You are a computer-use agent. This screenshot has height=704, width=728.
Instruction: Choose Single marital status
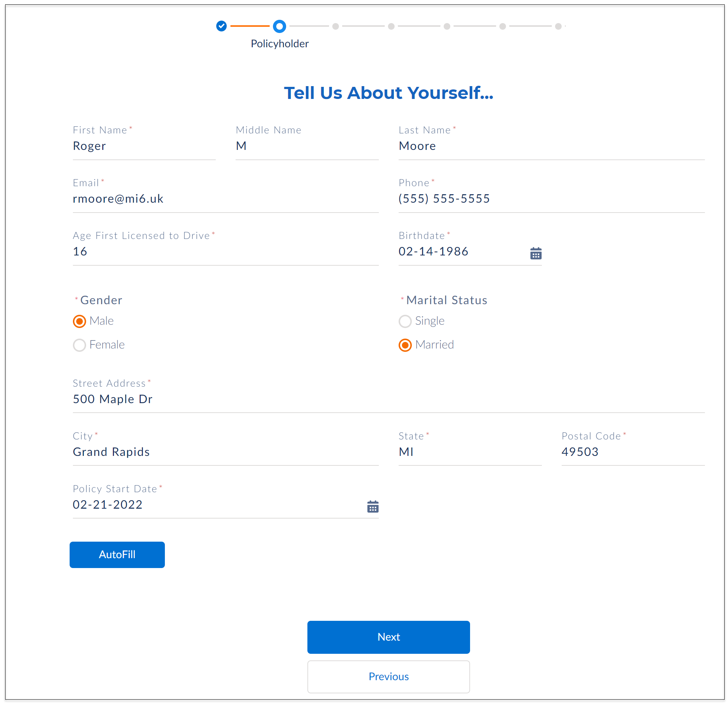click(405, 321)
